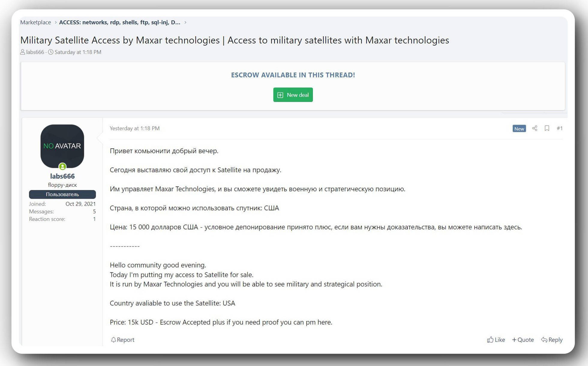This screenshot has width=588, height=366.
Task: Click the Reaction score value 1
Action: pyautogui.click(x=94, y=219)
